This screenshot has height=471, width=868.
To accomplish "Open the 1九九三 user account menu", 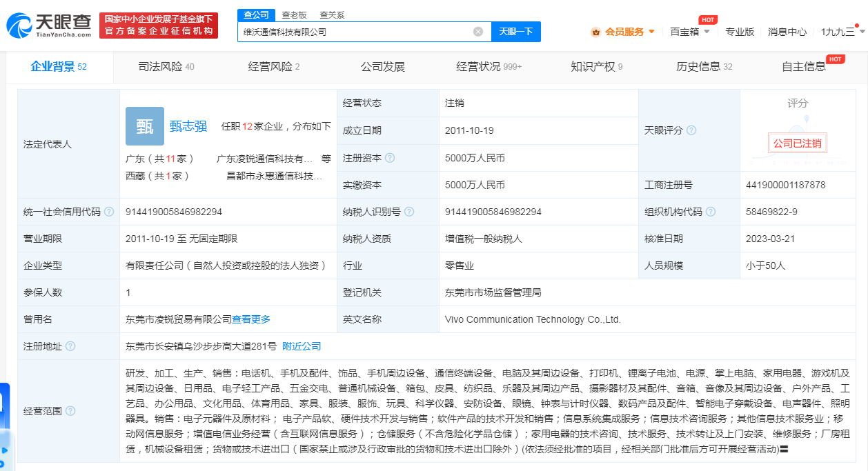I will point(842,32).
